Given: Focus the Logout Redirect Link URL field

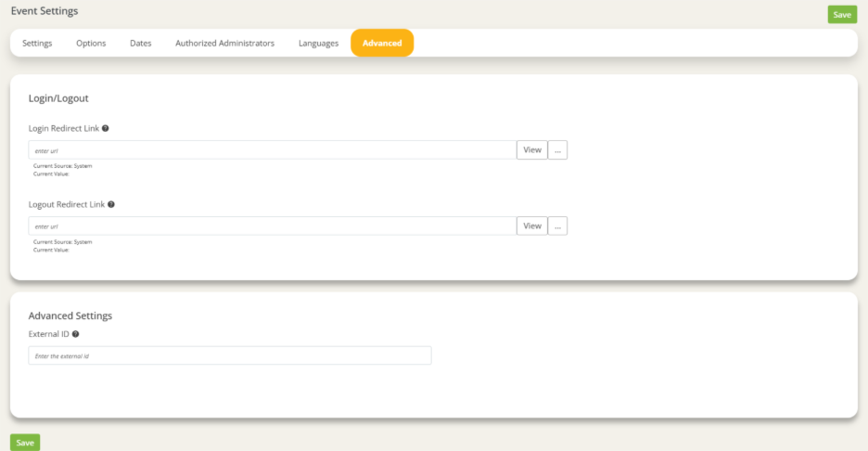Looking at the screenshot, I should [272, 225].
